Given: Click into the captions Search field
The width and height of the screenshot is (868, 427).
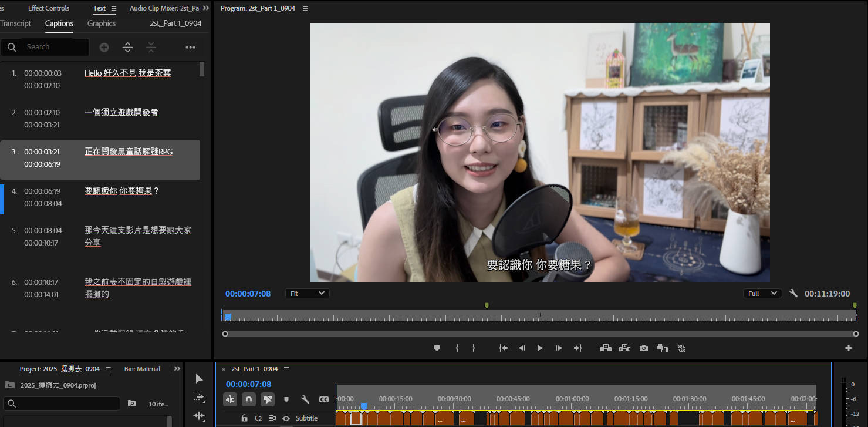Looking at the screenshot, I should coord(45,47).
